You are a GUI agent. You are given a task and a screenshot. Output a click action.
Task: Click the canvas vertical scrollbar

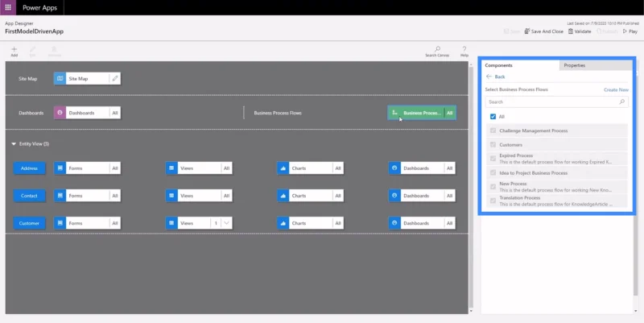471,187
